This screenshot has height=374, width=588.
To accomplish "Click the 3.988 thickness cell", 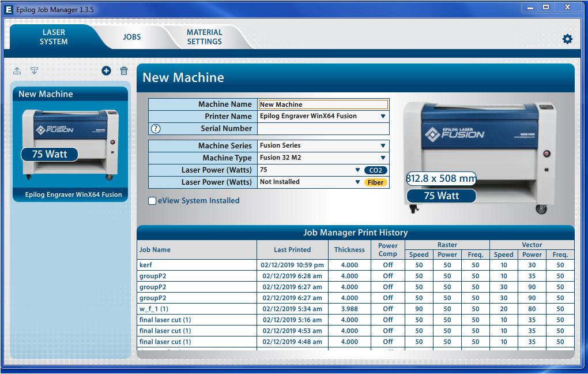I will tap(349, 309).
